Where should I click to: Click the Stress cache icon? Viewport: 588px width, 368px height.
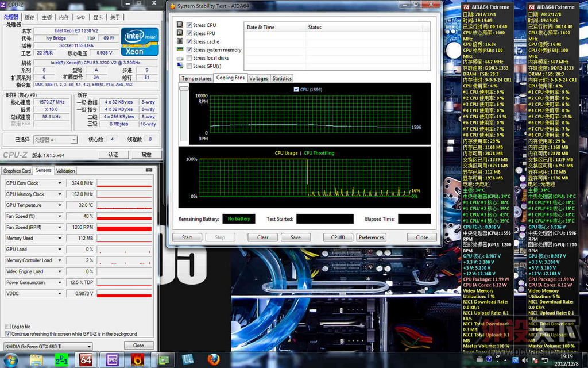(x=180, y=41)
